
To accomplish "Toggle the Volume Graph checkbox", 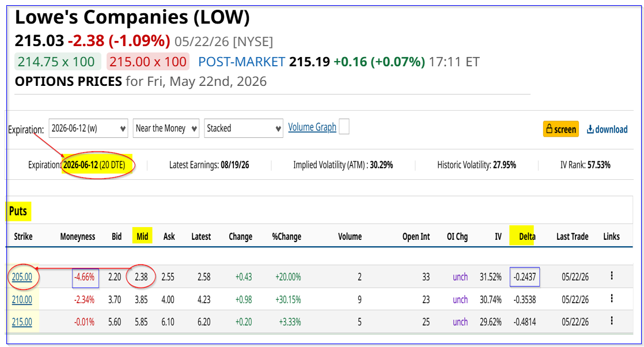I will pyautogui.click(x=344, y=127).
